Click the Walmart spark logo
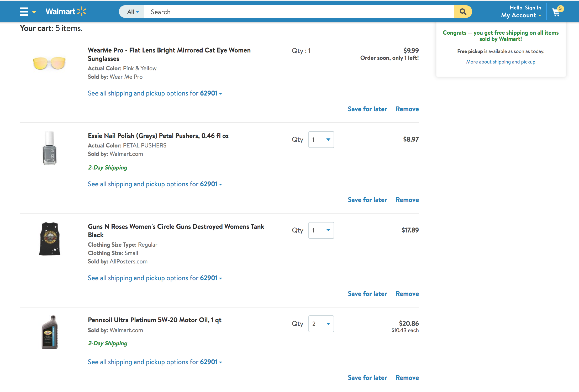The height and width of the screenshot is (392, 579). [82, 12]
